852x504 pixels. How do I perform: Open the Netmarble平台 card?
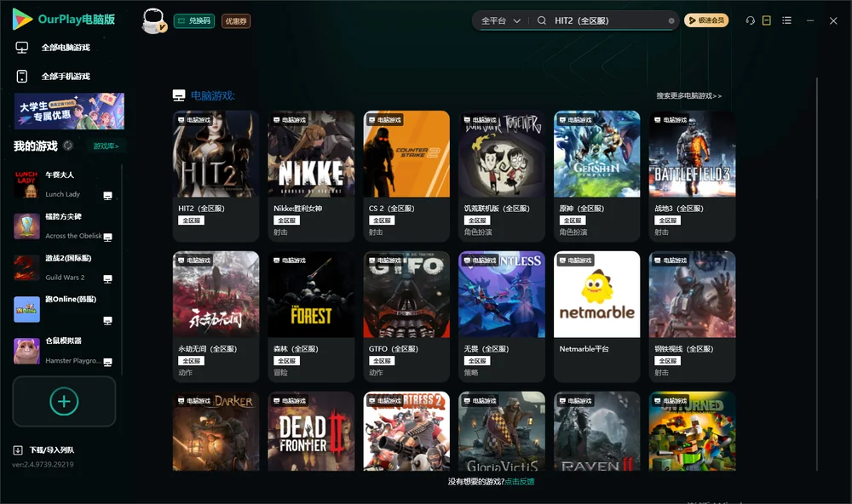pyautogui.click(x=596, y=317)
